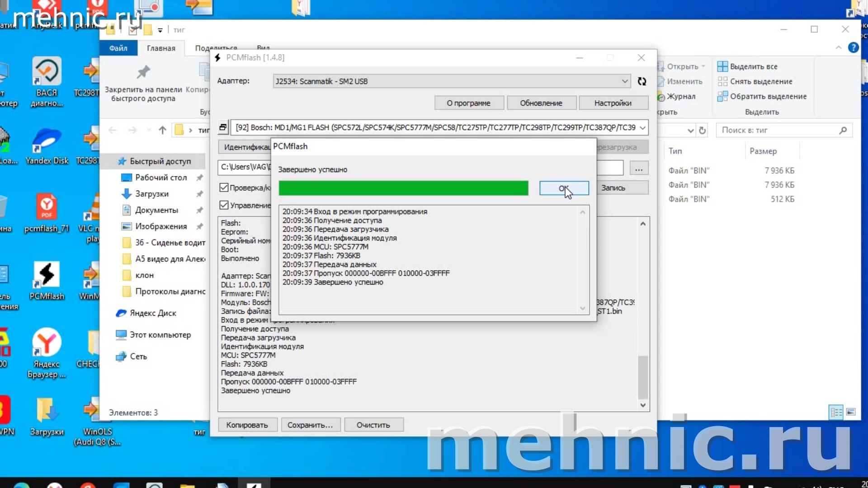868x488 pixels.
Task: Select the 512 КБ BIN file row
Action: point(731,199)
